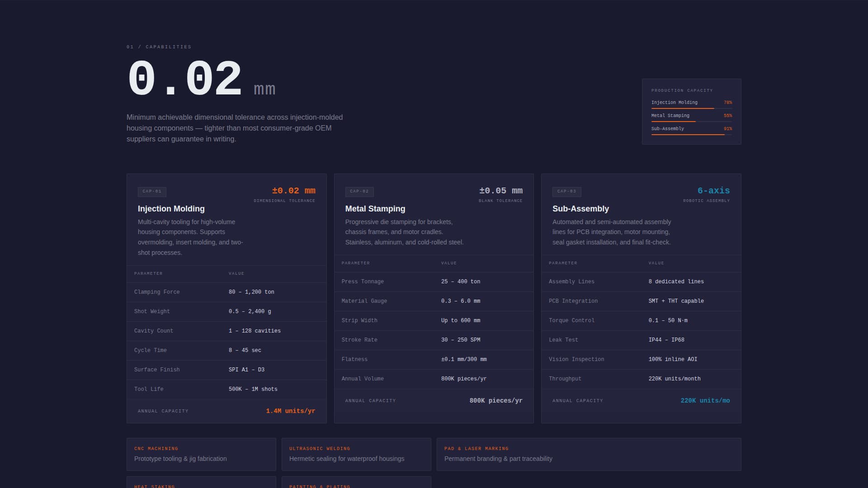Select the Ultrasonic Welding capability tile
This screenshot has width=868, height=488.
click(356, 454)
